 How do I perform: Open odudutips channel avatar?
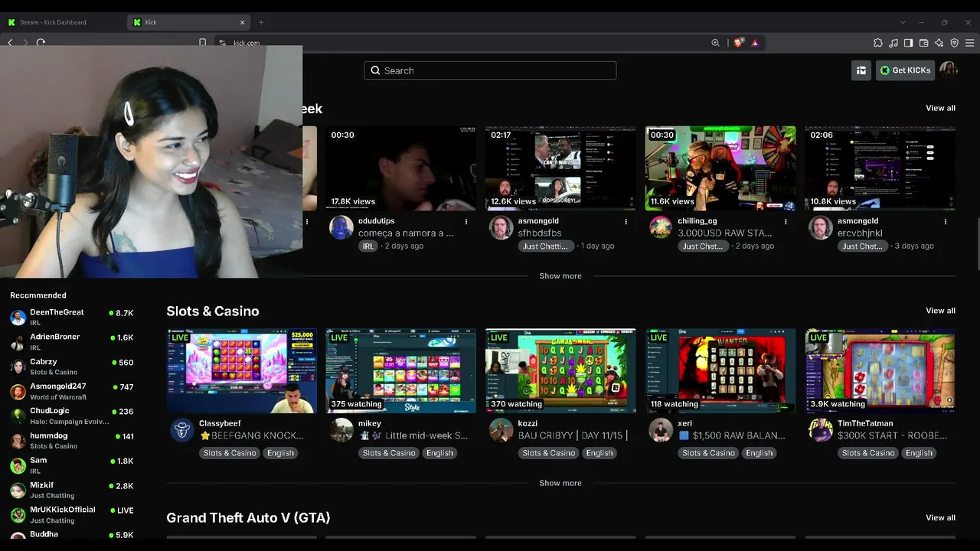(x=341, y=227)
